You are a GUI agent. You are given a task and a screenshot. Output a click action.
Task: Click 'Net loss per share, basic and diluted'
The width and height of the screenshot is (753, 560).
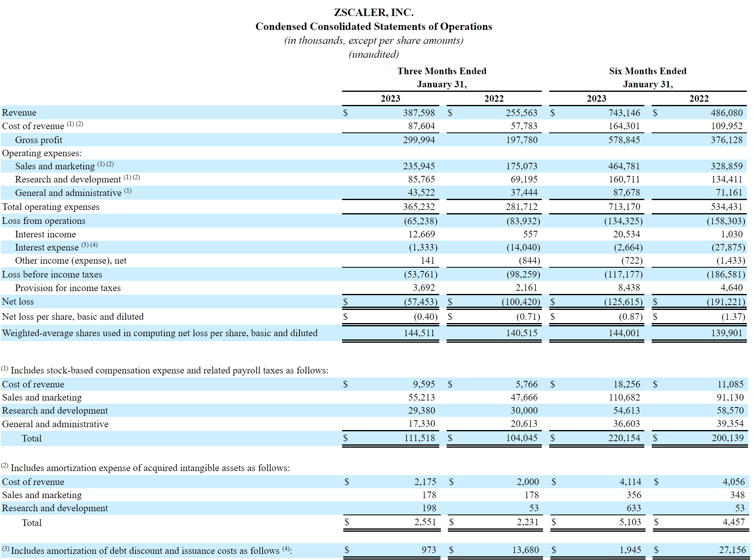click(x=73, y=316)
